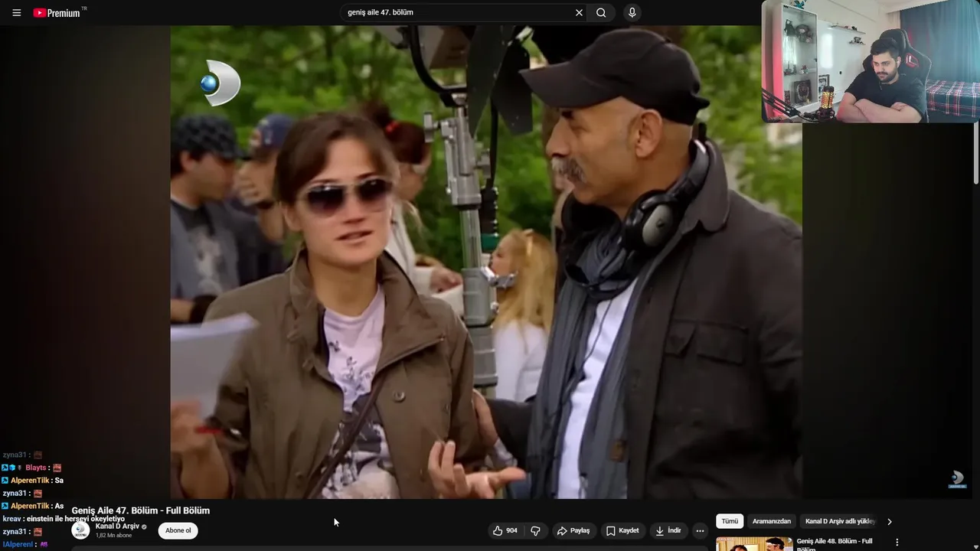Open the more actions three-dot menu

(700, 530)
